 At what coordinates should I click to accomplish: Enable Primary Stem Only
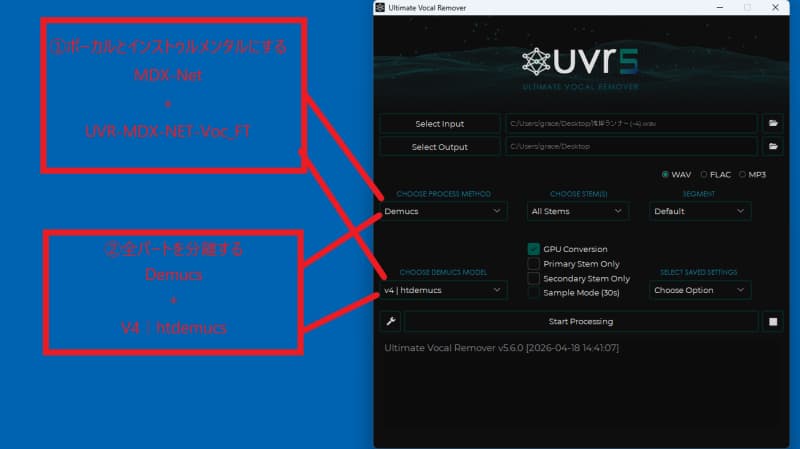[x=534, y=264]
